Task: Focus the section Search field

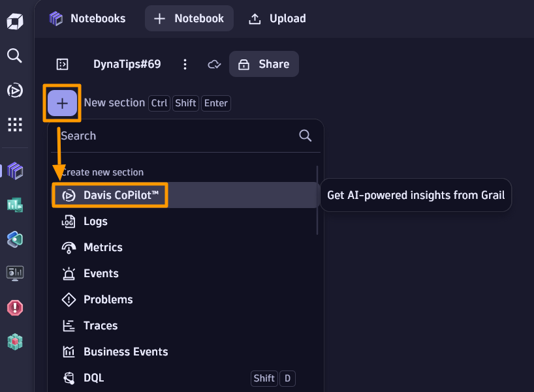Action: [186, 136]
